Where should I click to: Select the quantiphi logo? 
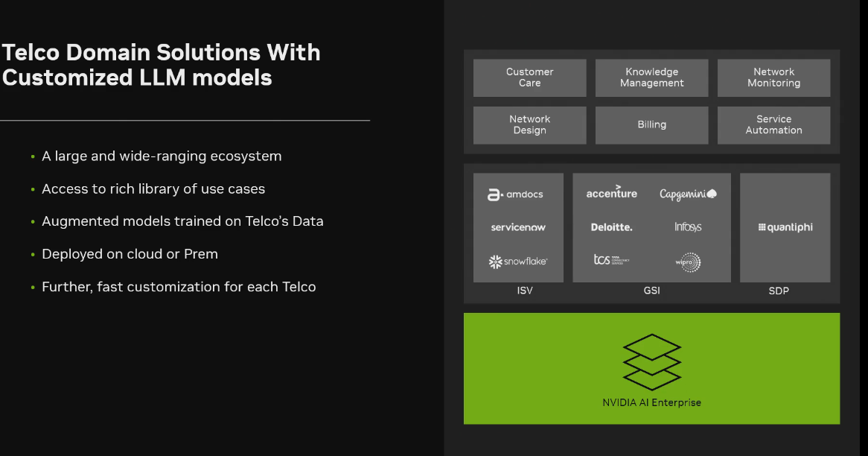click(785, 227)
